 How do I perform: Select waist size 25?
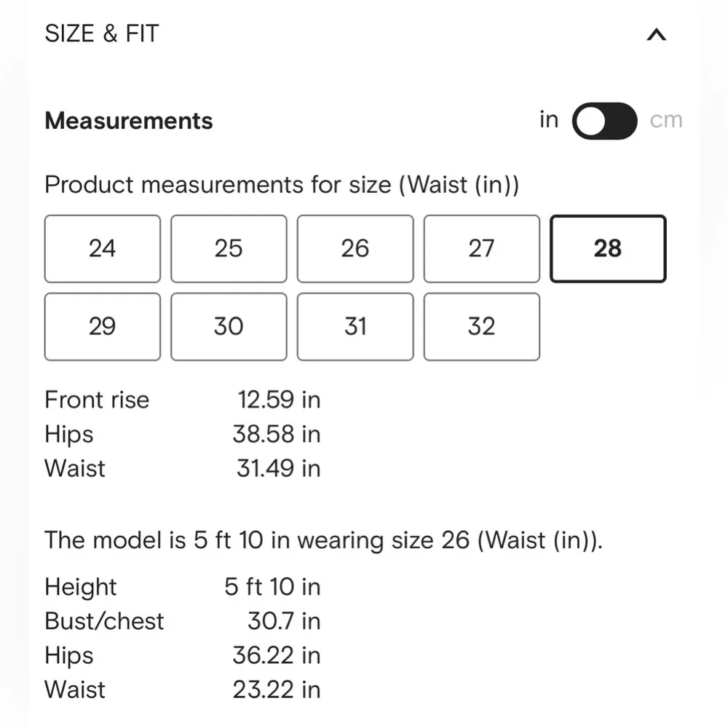[x=229, y=248]
